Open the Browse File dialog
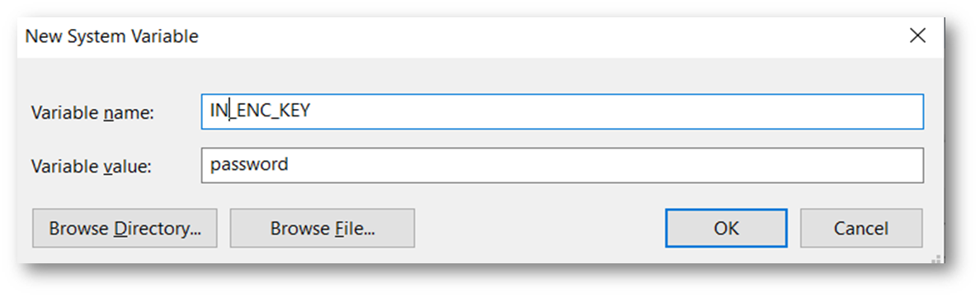The image size is (980, 298). [322, 229]
